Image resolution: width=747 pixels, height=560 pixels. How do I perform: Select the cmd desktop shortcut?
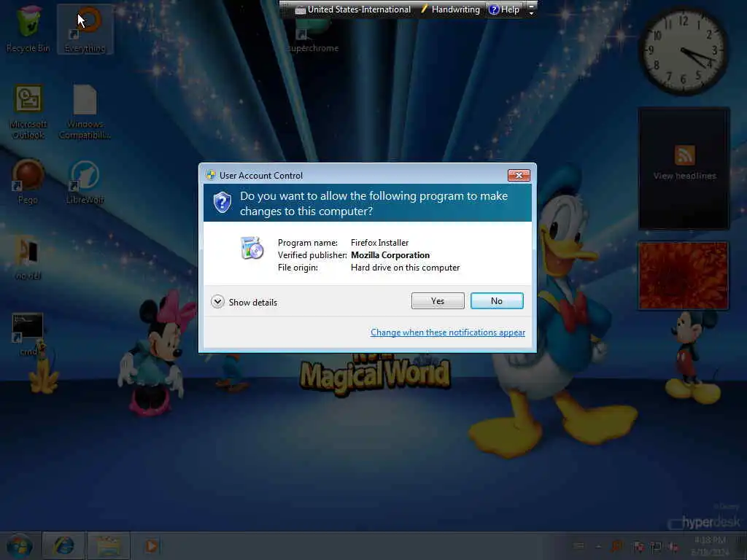[28, 334]
